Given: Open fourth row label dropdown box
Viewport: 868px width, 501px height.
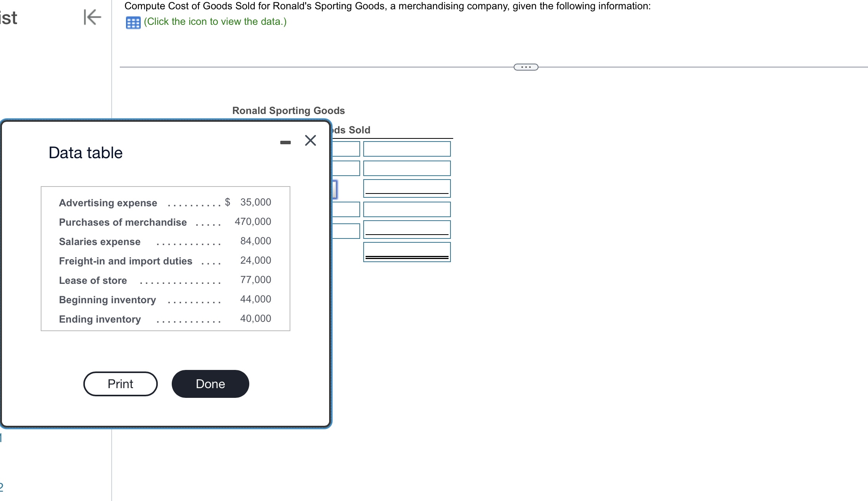Looking at the screenshot, I should [x=346, y=209].
